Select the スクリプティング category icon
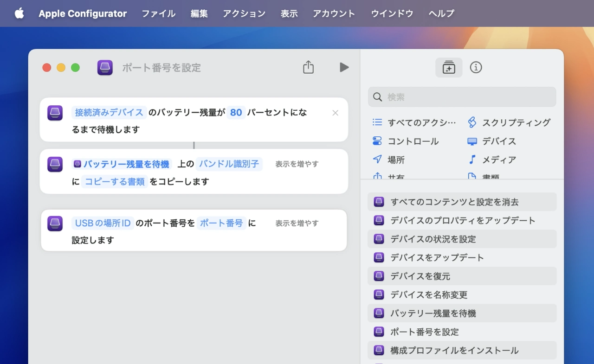This screenshot has height=364, width=594. 472,122
